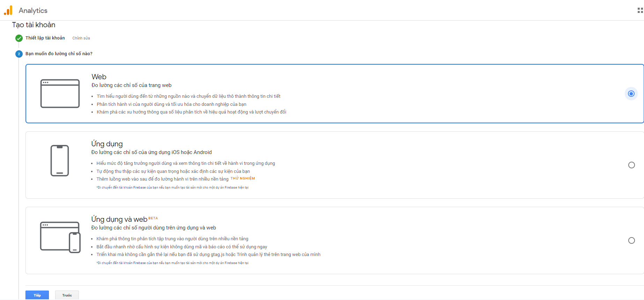
Task: Open the Google apps grid icon
Action: tap(640, 10)
